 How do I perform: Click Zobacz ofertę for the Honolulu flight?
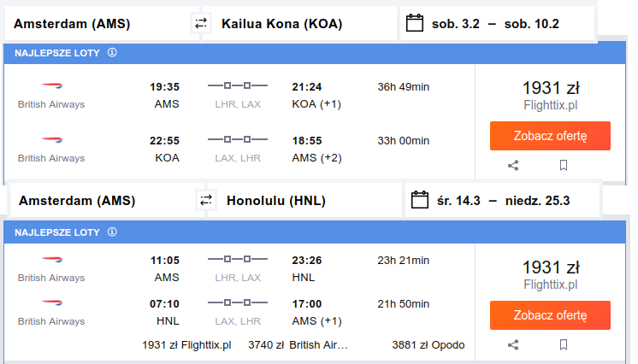pos(550,315)
